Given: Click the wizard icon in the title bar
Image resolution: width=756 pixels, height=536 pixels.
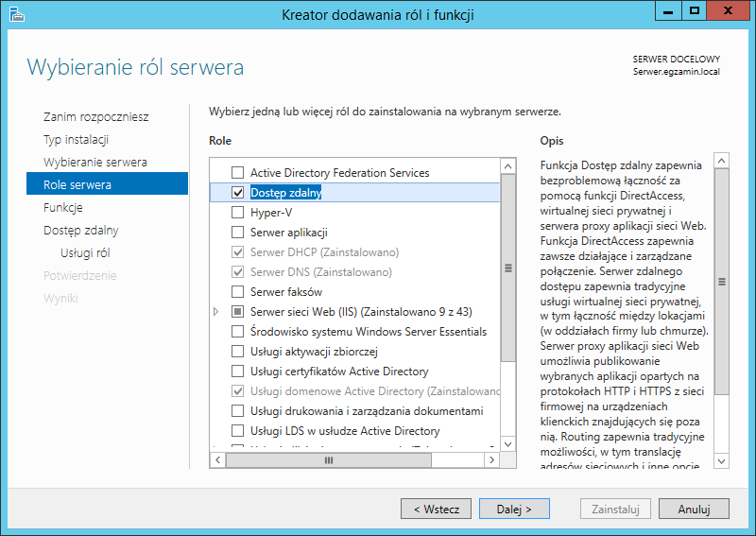Looking at the screenshot, I should pyautogui.click(x=16, y=14).
